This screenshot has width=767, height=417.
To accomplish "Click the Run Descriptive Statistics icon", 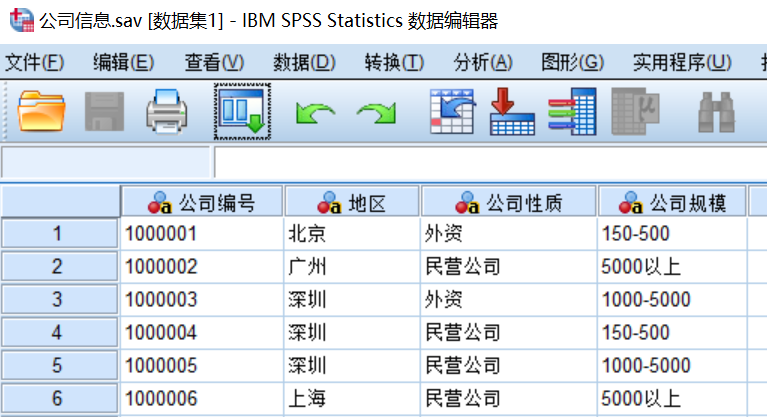I will tap(635, 112).
